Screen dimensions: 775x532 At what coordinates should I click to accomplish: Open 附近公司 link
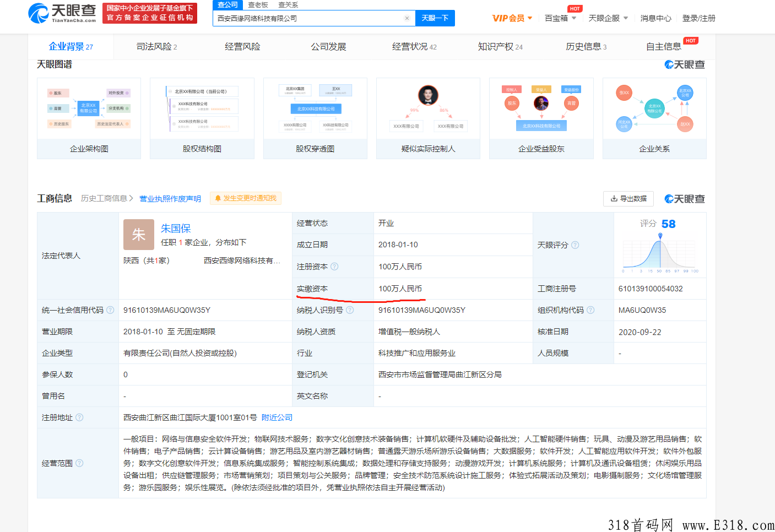tap(277, 417)
